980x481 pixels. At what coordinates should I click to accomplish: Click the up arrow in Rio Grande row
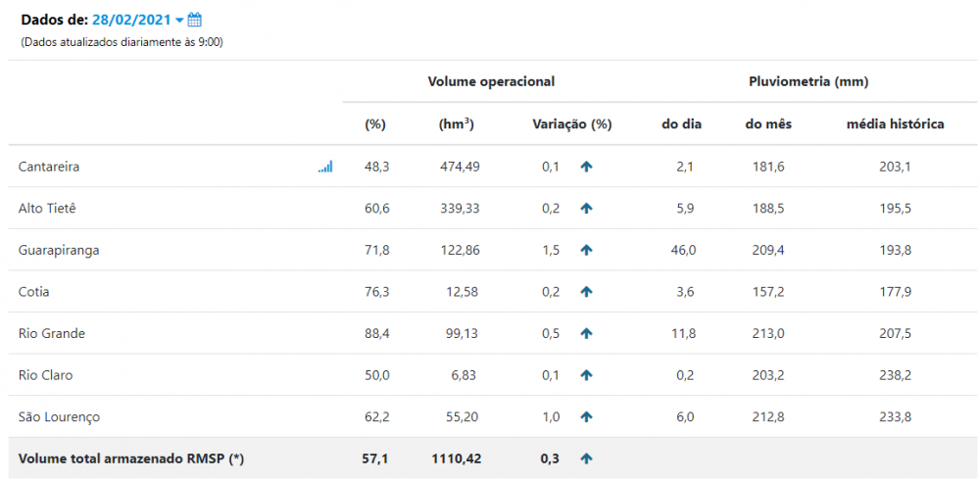586,334
